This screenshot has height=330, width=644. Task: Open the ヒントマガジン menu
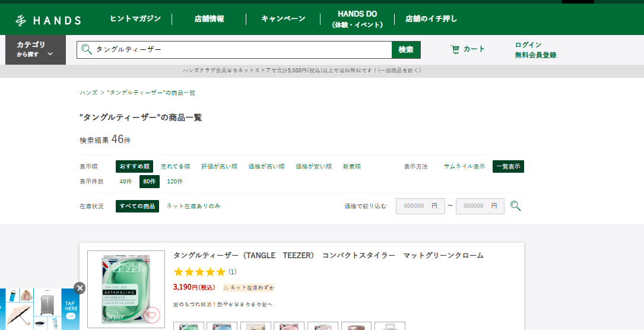(135, 19)
